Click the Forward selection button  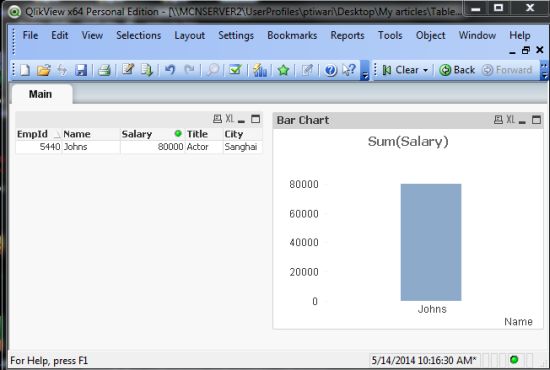pyautogui.click(x=507, y=70)
